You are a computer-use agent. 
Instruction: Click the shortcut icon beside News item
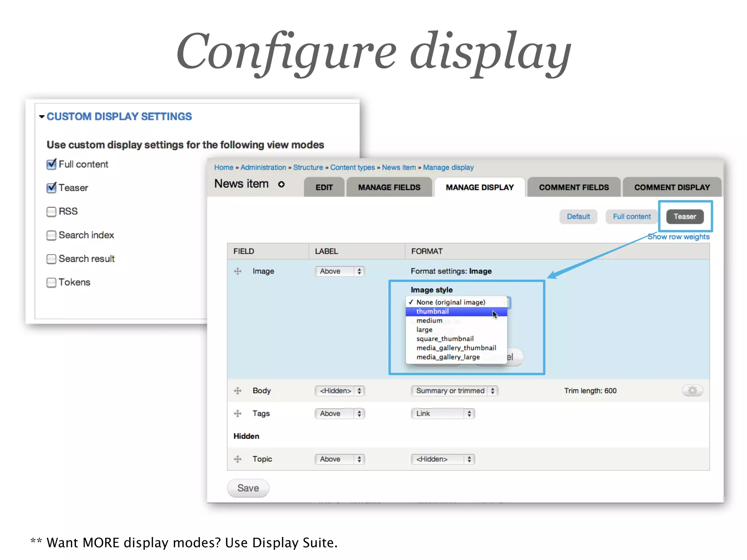click(281, 184)
